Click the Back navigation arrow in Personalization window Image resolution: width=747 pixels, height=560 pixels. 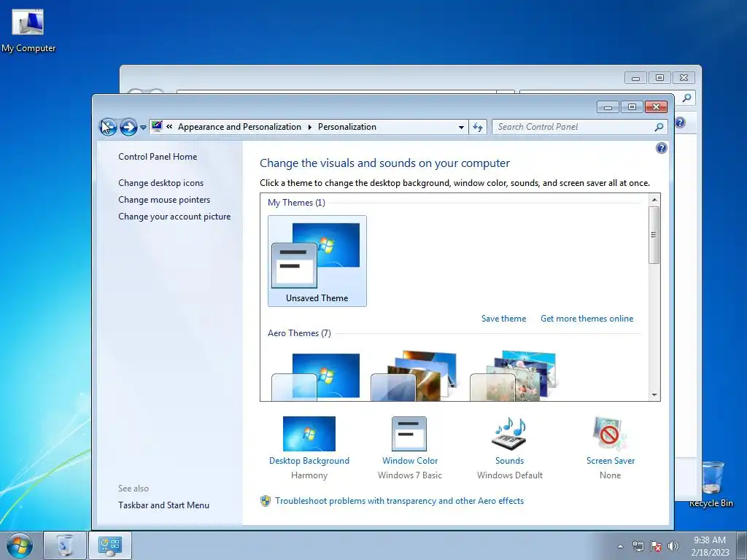pyautogui.click(x=108, y=127)
